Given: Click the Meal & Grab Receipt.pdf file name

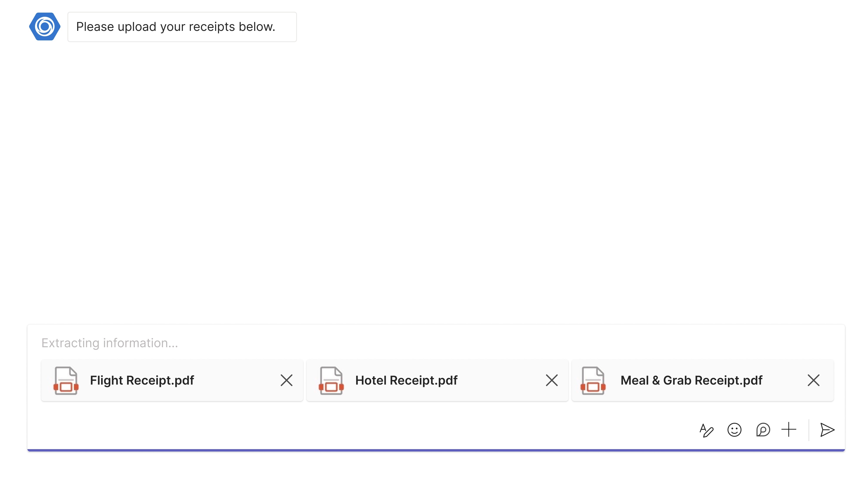Looking at the screenshot, I should click(691, 380).
